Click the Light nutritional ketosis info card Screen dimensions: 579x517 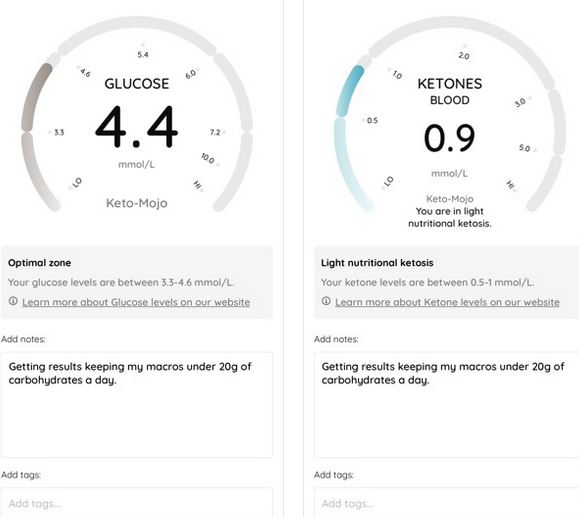[x=446, y=282]
